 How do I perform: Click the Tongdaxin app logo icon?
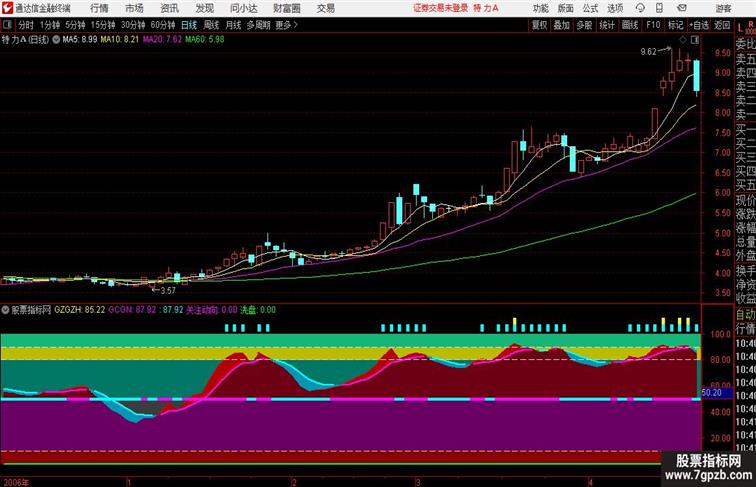[7, 8]
